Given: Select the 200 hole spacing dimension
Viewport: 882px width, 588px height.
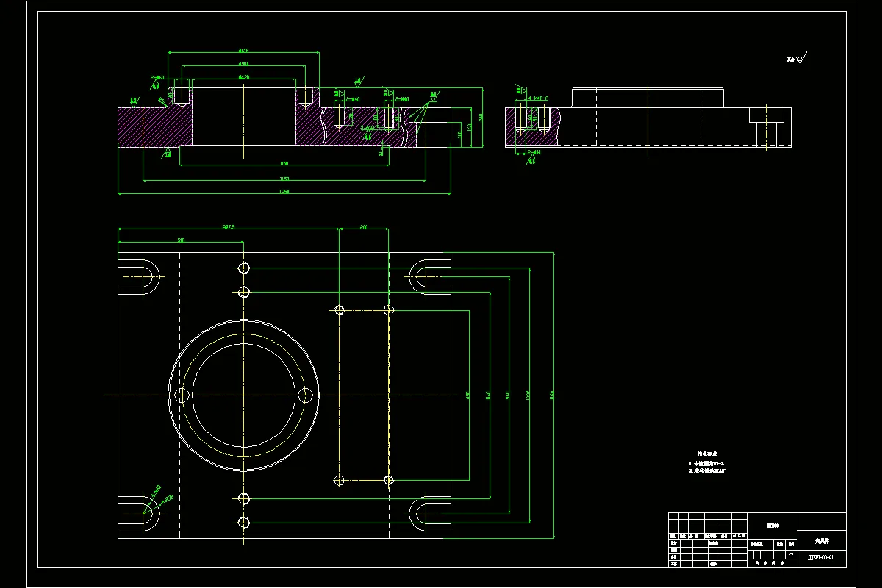Looking at the screenshot, I should pos(363,227).
